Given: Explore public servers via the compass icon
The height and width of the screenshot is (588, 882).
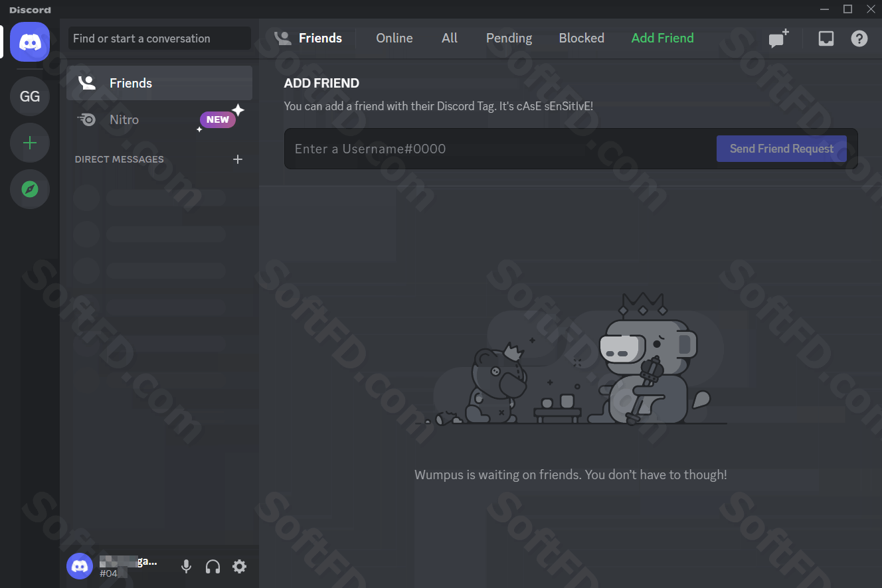Looking at the screenshot, I should pyautogui.click(x=30, y=189).
